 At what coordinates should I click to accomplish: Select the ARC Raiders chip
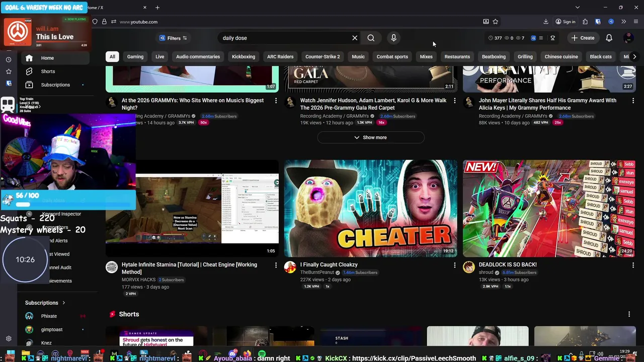(x=280, y=57)
